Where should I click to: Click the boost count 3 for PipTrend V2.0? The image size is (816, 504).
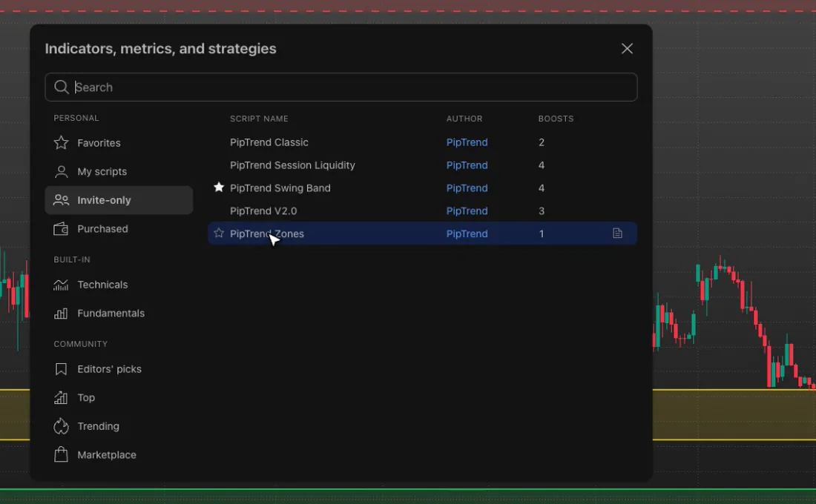[x=542, y=211]
